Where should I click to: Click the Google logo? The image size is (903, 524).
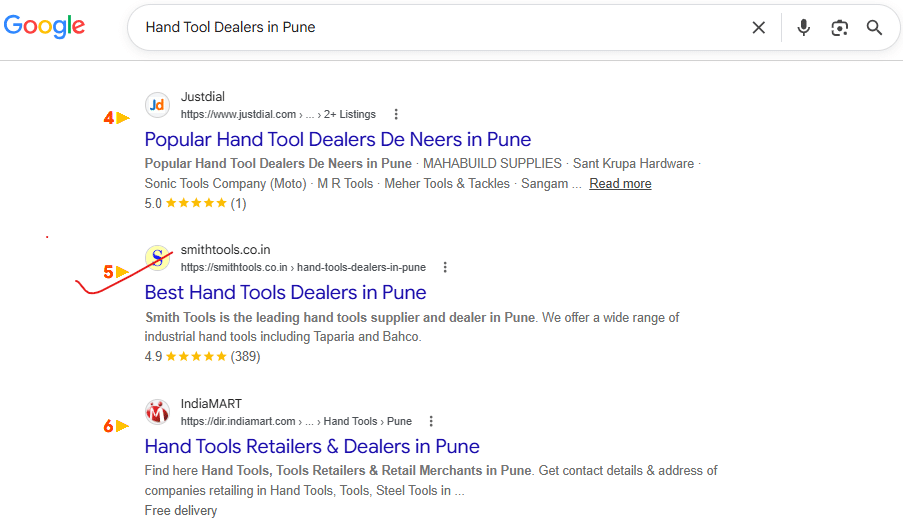tap(44, 26)
